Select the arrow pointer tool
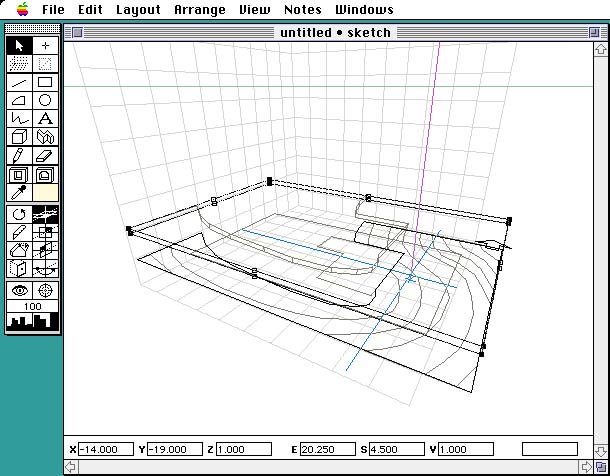The width and height of the screenshot is (610, 476). click(x=19, y=46)
